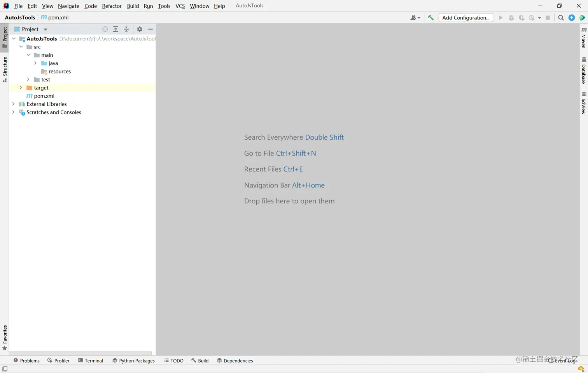The width and height of the screenshot is (588, 373).
Task: Click the Profile run icon
Action: pyautogui.click(x=532, y=18)
